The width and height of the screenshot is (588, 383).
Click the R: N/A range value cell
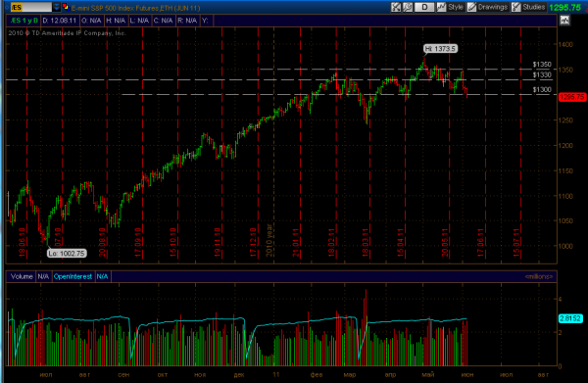click(x=187, y=21)
